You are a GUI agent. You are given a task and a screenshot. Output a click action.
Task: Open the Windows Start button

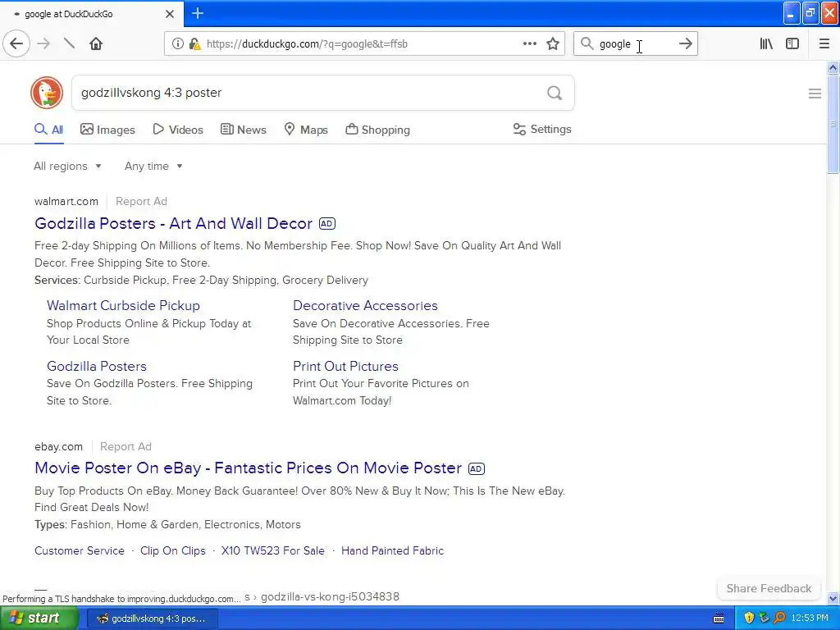(39, 619)
